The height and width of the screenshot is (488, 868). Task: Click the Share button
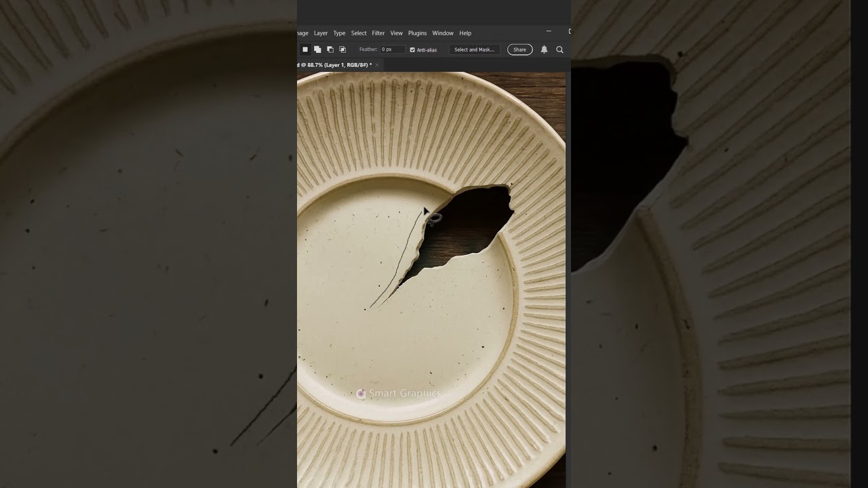[519, 49]
